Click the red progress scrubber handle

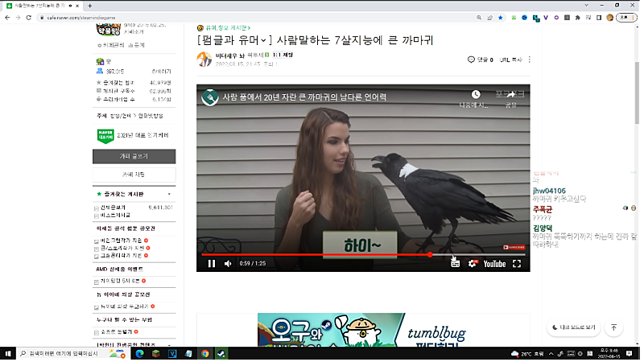(430, 255)
